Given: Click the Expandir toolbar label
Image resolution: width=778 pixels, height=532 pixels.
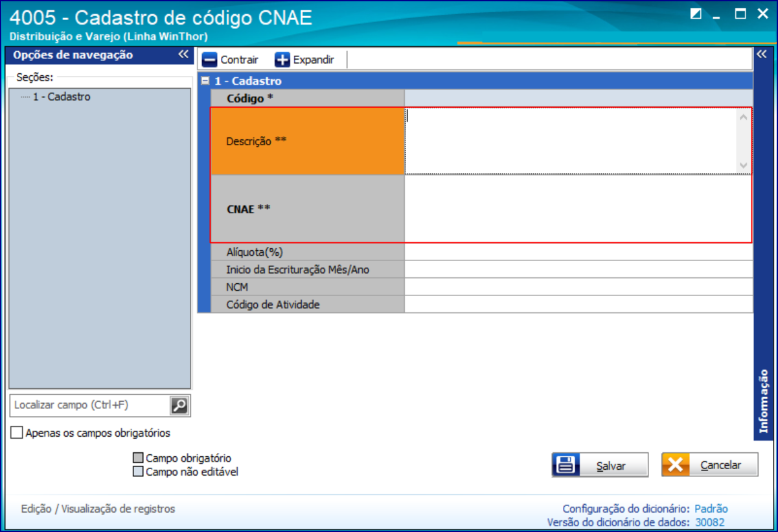Looking at the screenshot, I should point(314,60).
